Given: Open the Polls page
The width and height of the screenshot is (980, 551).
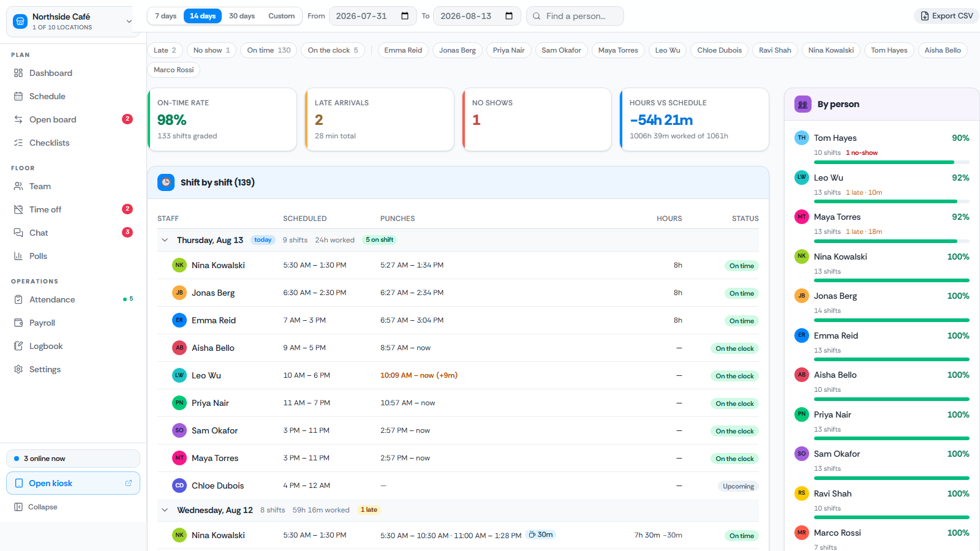Looking at the screenshot, I should click(x=73, y=256).
